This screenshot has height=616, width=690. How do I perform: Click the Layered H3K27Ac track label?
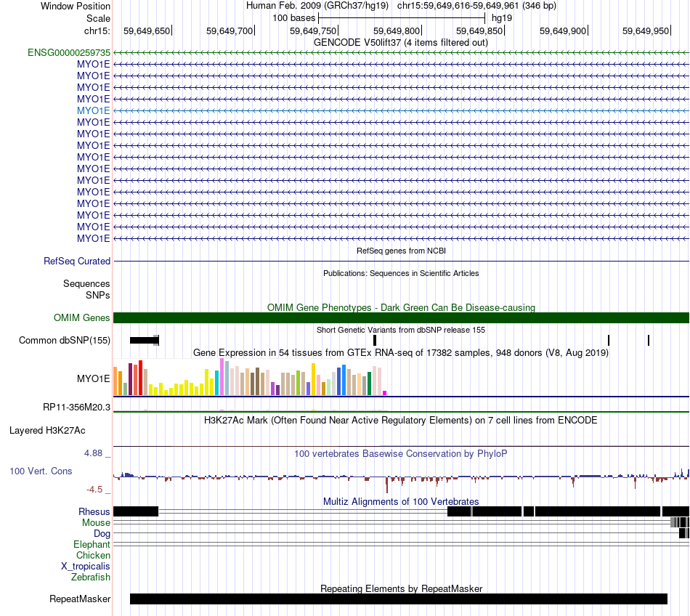47,431
